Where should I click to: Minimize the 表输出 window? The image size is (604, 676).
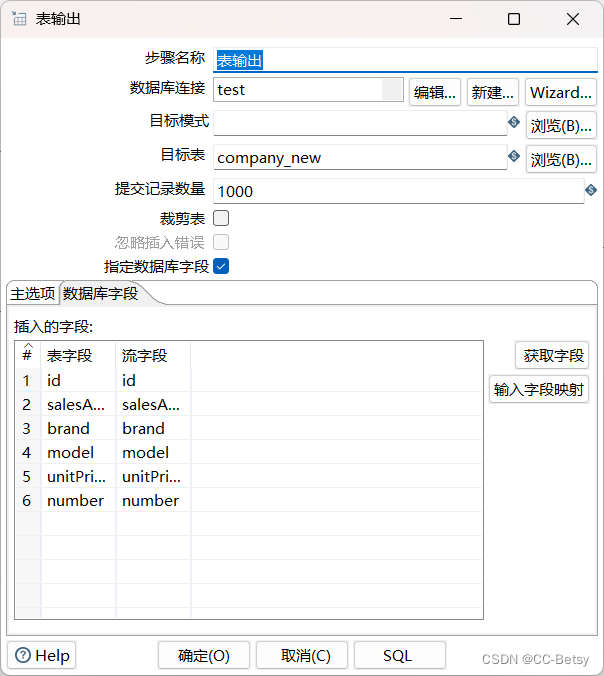click(456, 19)
